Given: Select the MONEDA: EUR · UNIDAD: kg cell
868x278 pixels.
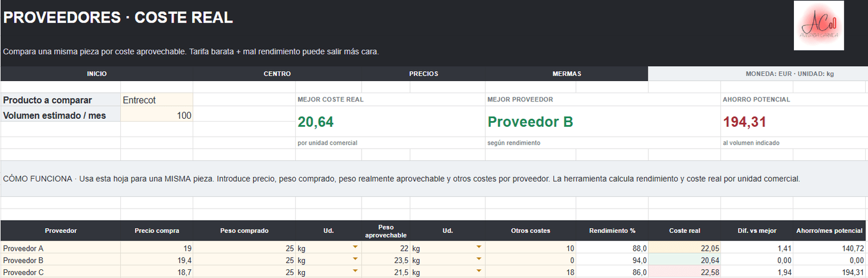Looking at the screenshot, I should click(x=758, y=74).
